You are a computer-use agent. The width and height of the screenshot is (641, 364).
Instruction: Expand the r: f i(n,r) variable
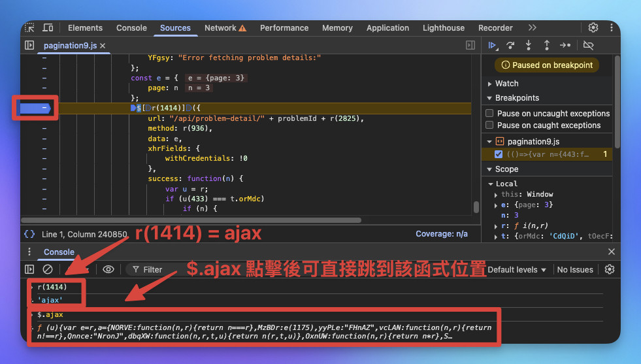coord(496,225)
